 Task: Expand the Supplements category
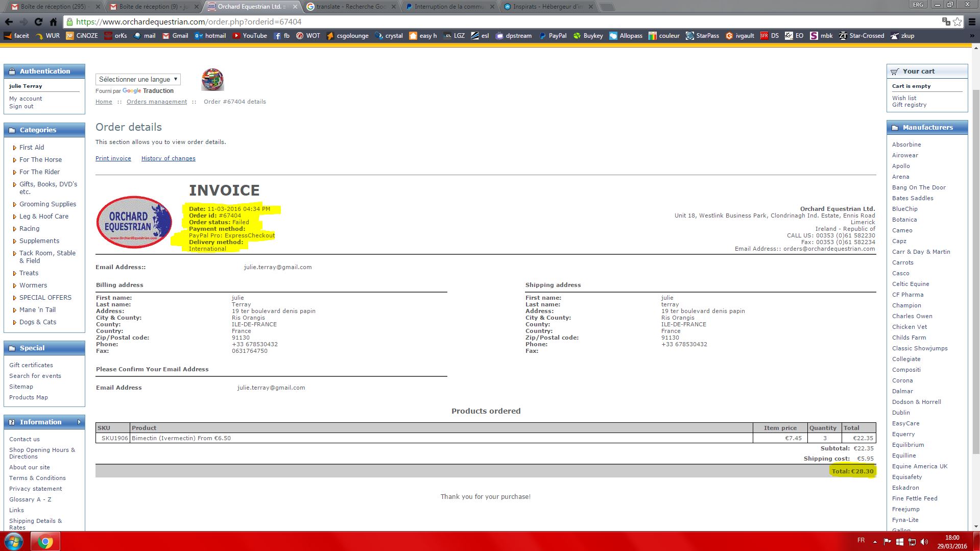(15, 241)
